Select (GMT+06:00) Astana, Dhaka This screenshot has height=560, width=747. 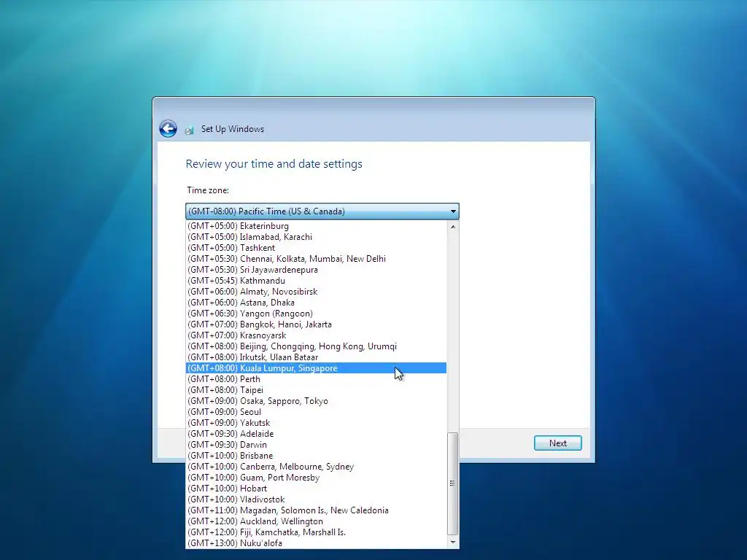(x=316, y=303)
